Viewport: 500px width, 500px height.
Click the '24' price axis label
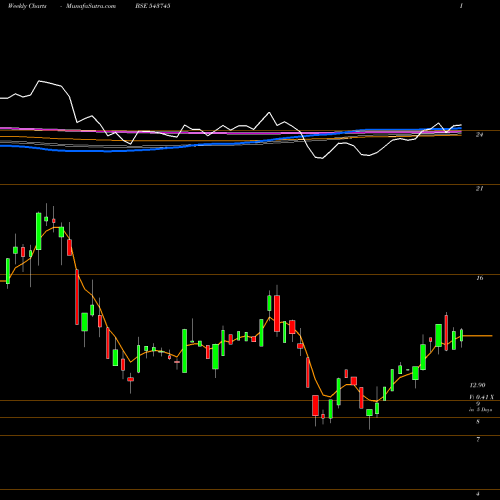[479, 135]
